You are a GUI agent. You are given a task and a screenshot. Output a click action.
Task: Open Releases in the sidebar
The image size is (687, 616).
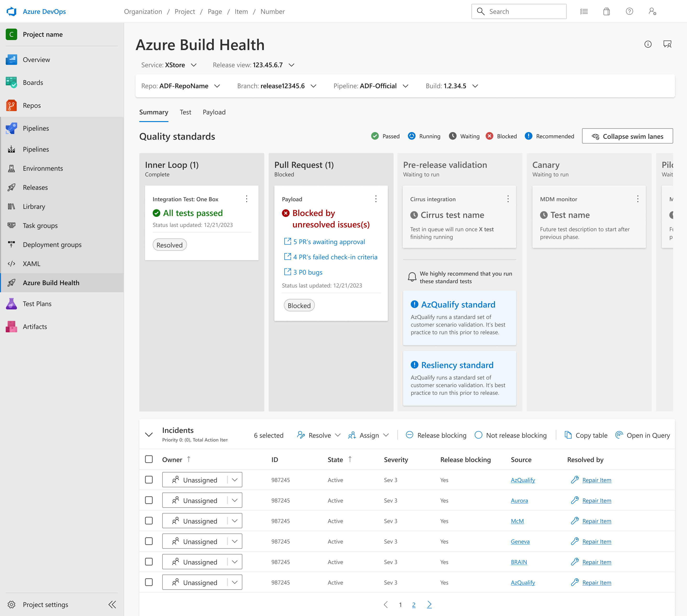coord(62,187)
